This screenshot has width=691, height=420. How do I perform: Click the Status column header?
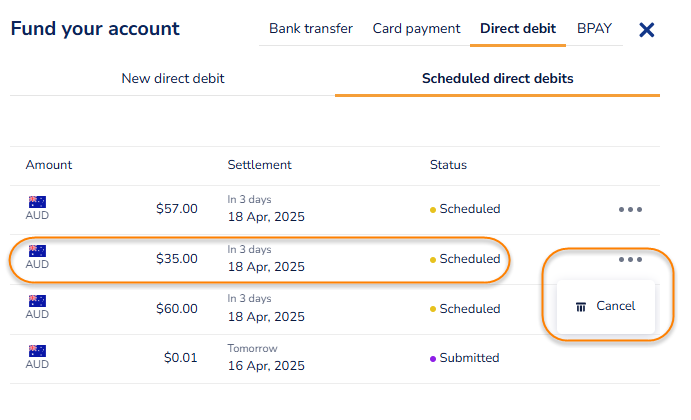pyautogui.click(x=448, y=165)
